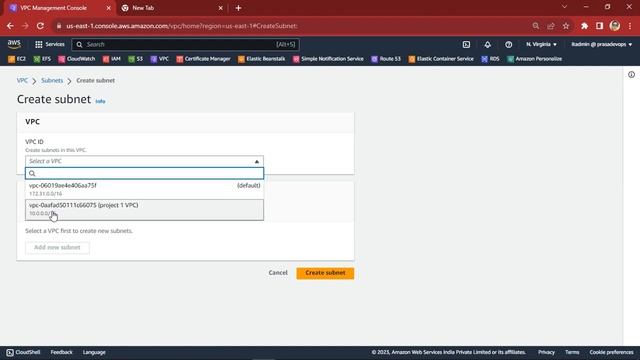Click the VPC dropdown filter search box
Viewport: 640px width, 360px height.
coord(144,173)
